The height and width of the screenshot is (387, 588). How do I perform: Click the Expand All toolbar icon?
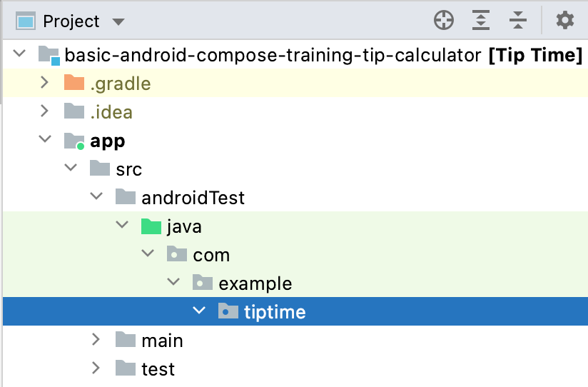[x=482, y=21]
